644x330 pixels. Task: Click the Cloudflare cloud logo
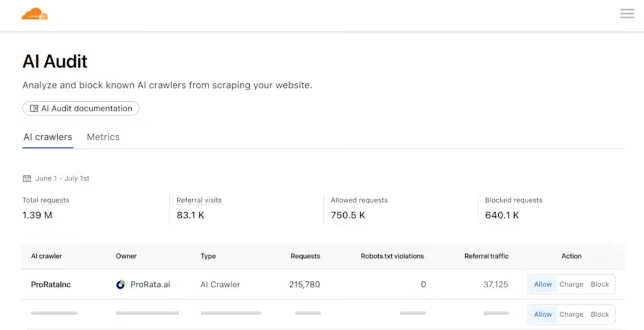pyautogui.click(x=35, y=14)
